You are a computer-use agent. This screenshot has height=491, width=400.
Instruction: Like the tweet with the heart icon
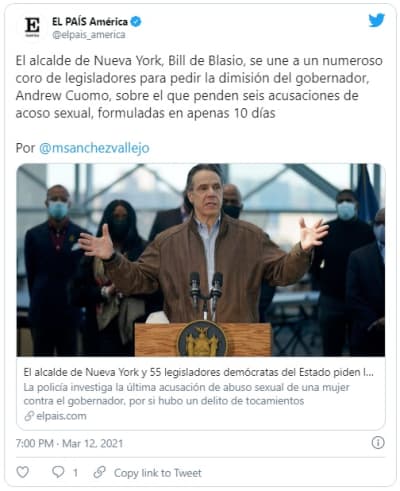(x=23, y=472)
